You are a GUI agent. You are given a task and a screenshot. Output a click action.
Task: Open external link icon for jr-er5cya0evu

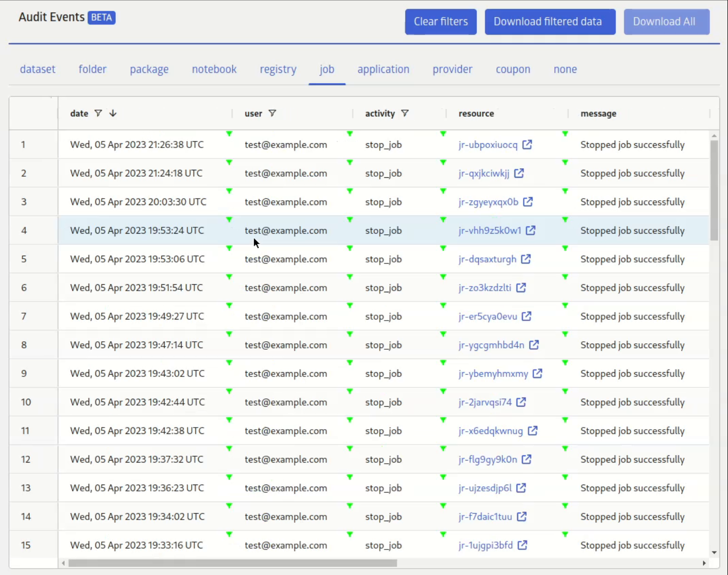tap(527, 316)
